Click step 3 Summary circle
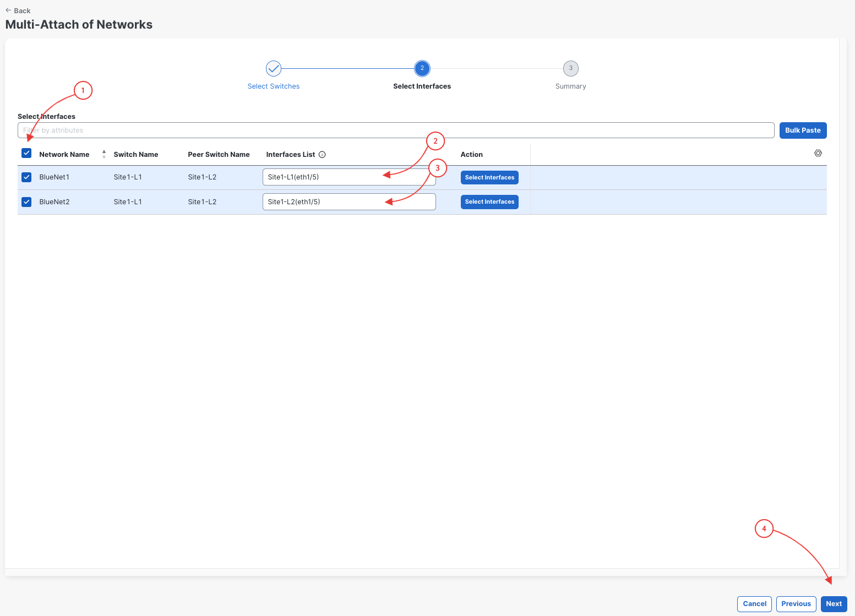855x616 pixels. click(x=571, y=68)
